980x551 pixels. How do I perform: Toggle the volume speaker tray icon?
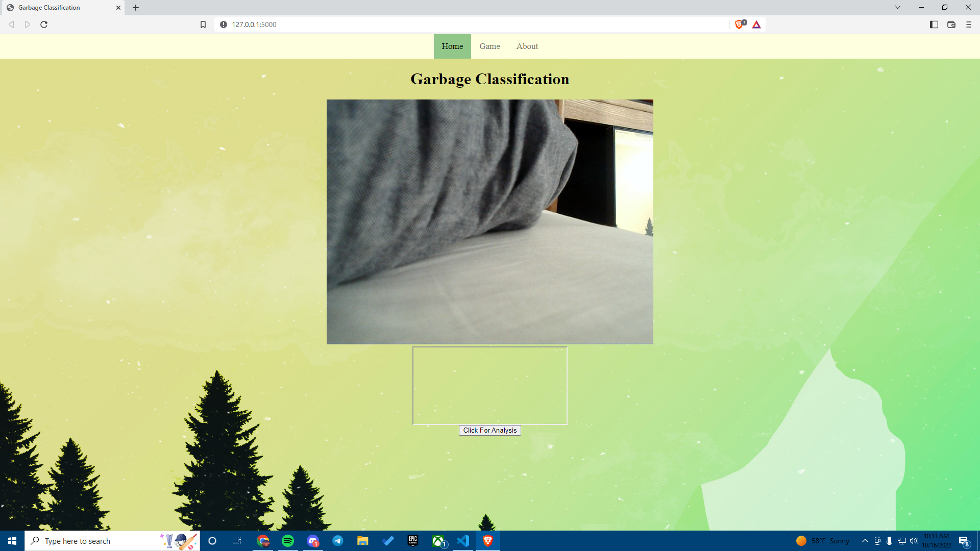point(914,541)
